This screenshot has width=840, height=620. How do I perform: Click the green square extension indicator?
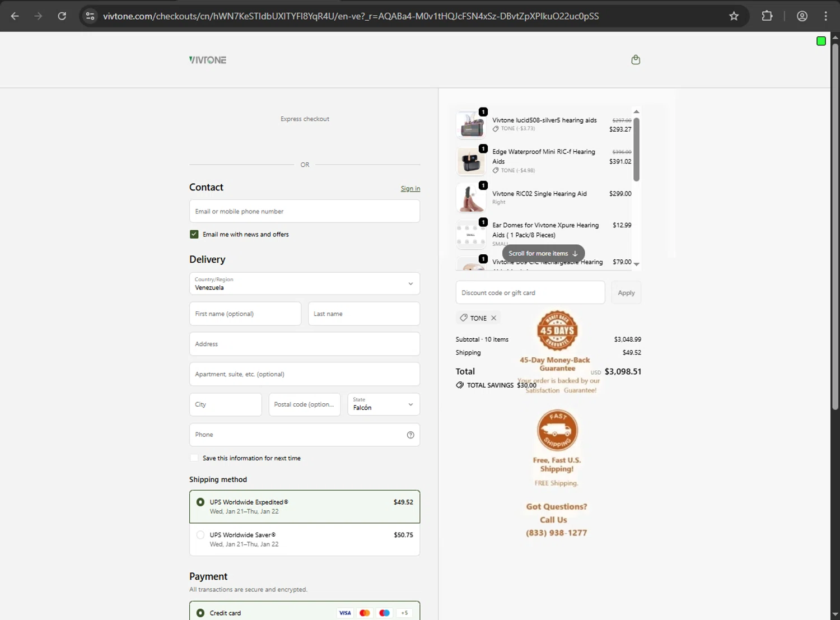(821, 41)
